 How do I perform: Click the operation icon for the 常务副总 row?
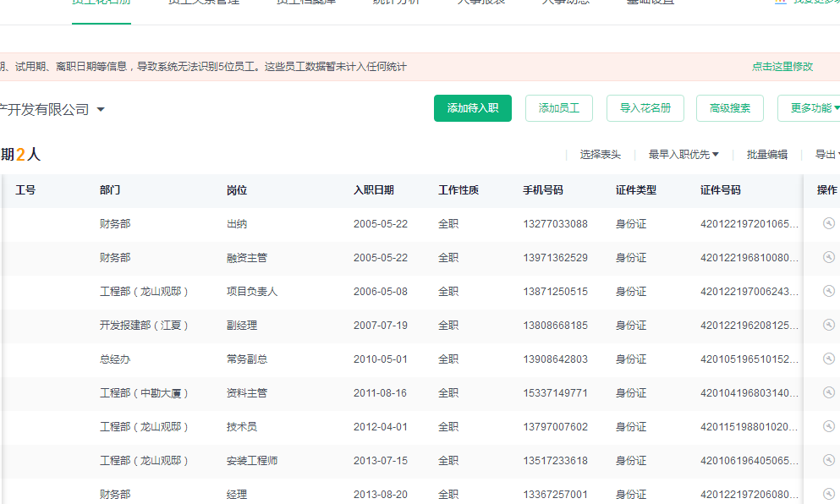[x=829, y=359]
